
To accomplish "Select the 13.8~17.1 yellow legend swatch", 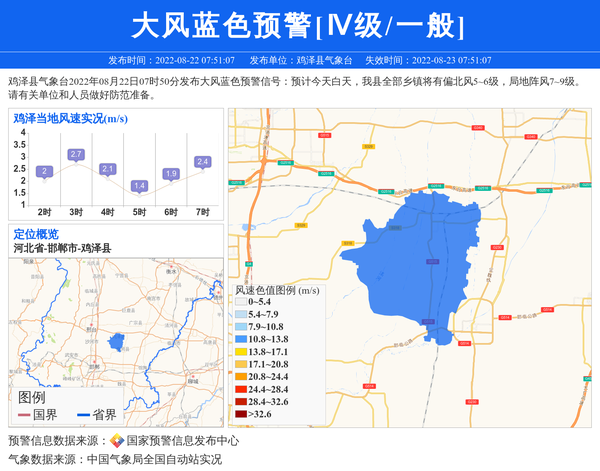I will pyautogui.click(x=241, y=353).
